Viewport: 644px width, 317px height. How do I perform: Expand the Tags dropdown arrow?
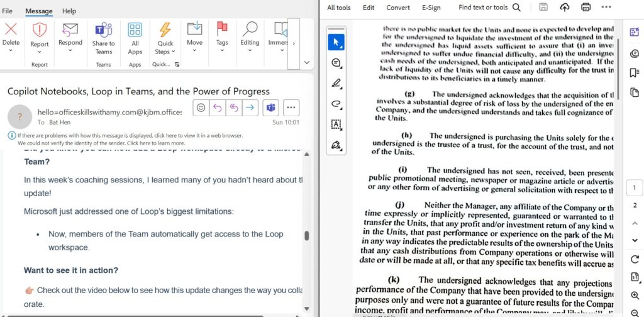pos(222,50)
